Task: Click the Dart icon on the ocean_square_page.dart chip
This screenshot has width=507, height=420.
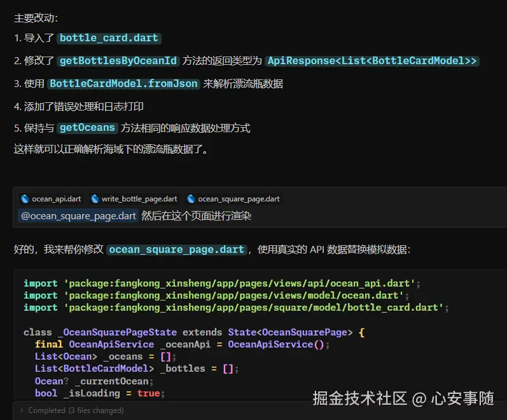Action: point(191,199)
